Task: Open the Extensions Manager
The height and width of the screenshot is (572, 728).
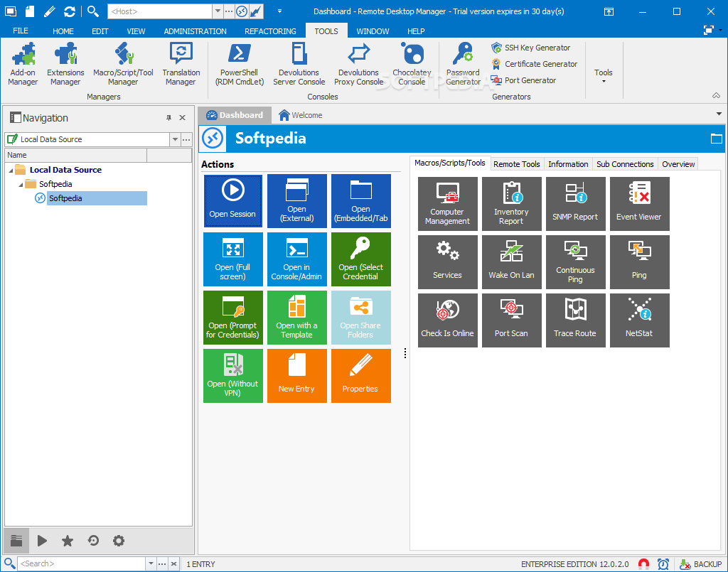Action: (x=65, y=64)
